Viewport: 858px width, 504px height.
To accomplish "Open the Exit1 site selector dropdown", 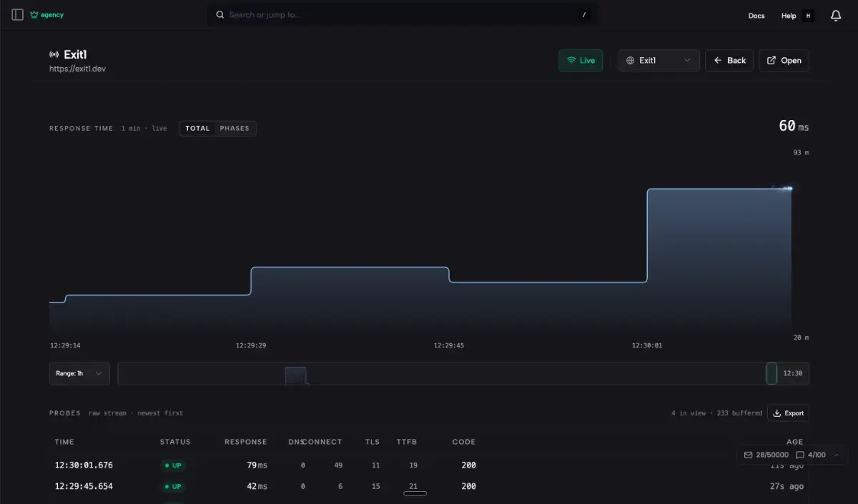I will pyautogui.click(x=659, y=61).
